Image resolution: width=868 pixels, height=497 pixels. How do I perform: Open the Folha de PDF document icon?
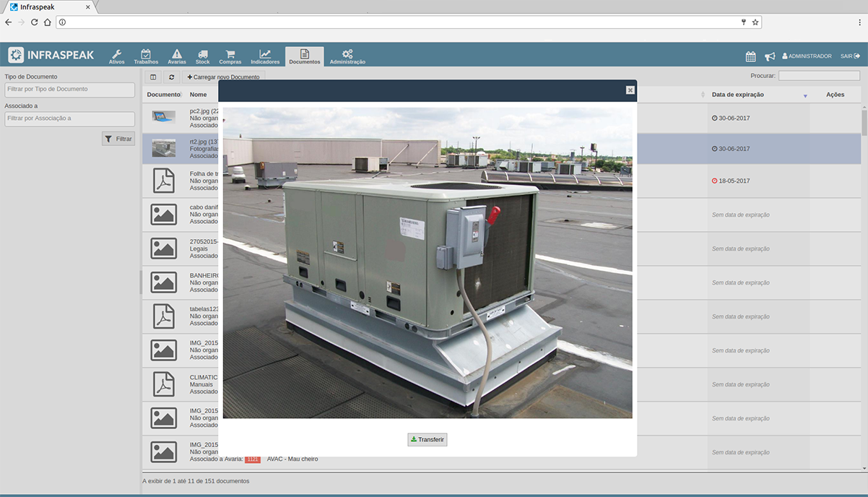[164, 181]
